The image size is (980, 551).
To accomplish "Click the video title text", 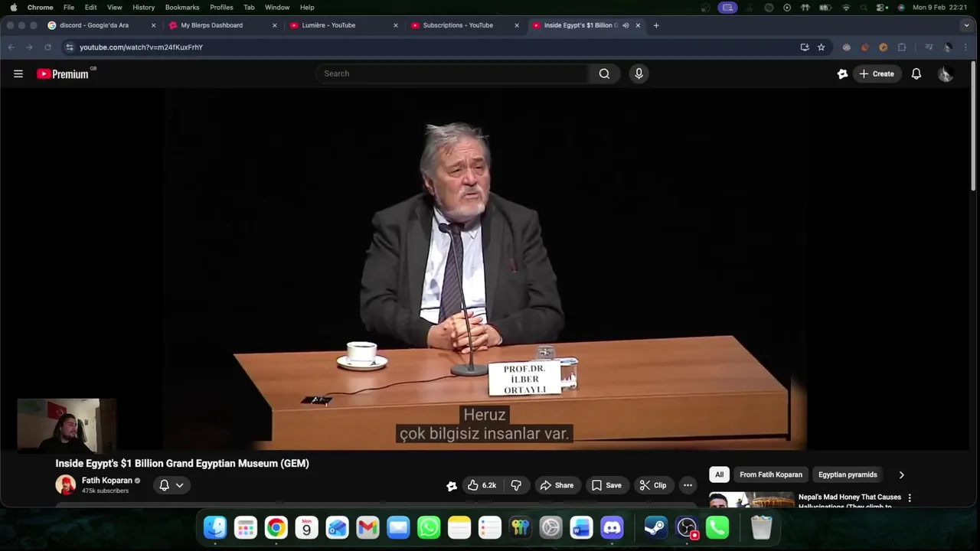I will click(182, 463).
